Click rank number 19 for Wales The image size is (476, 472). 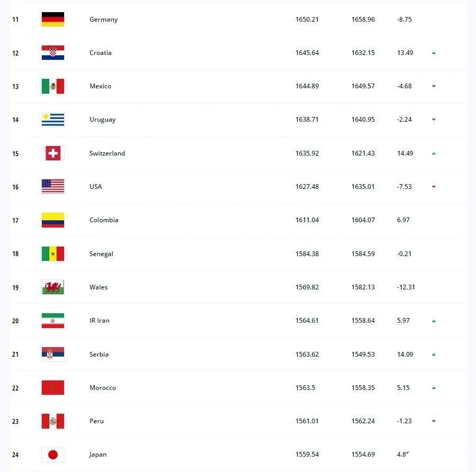(x=15, y=287)
